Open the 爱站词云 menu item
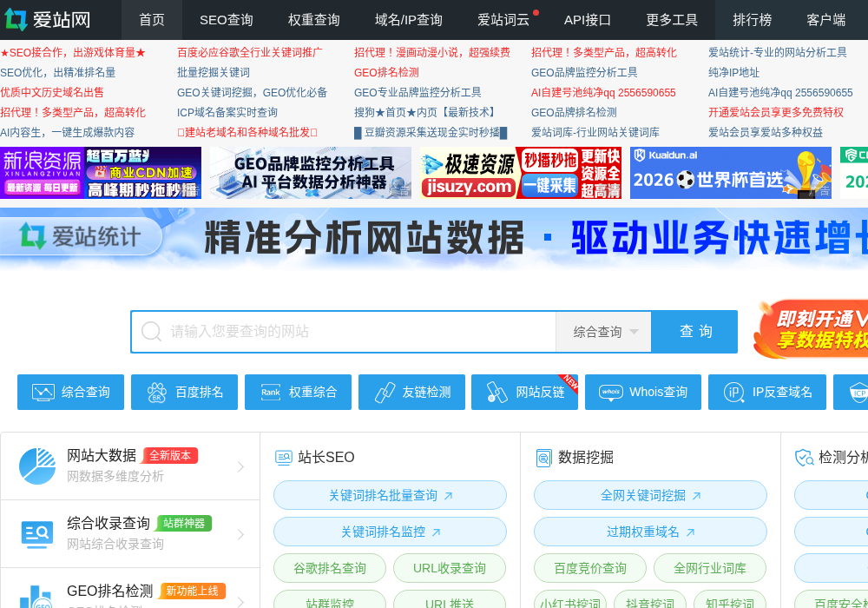Viewport: 868px width, 608px height. click(x=503, y=20)
